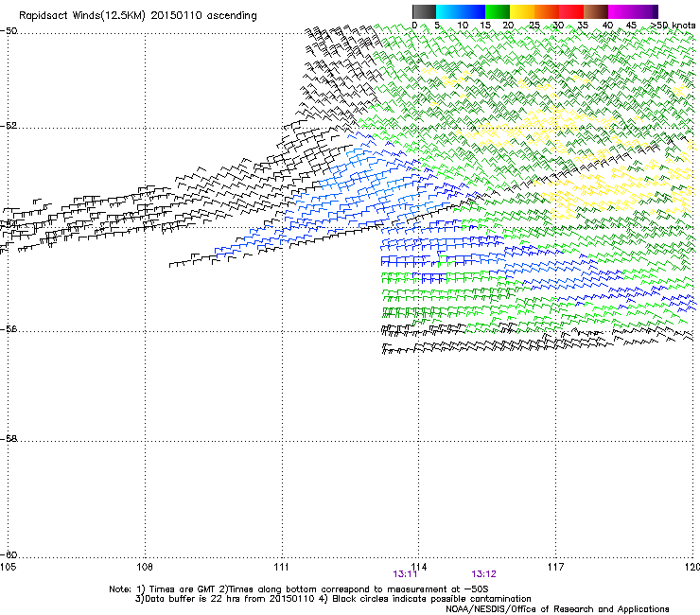Viewport: 700px width, 615px height.
Task: Click the '117' longitude axis label
Action: click(555, 567)
